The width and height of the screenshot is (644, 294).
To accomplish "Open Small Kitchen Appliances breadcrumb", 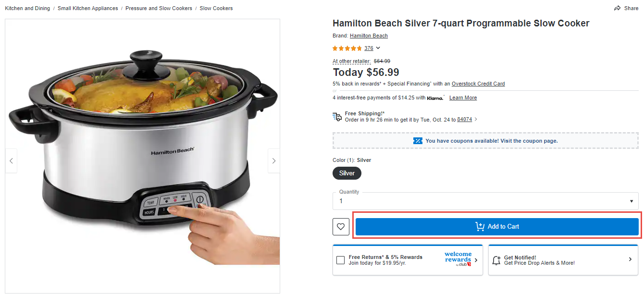I will tap(87, 8).
